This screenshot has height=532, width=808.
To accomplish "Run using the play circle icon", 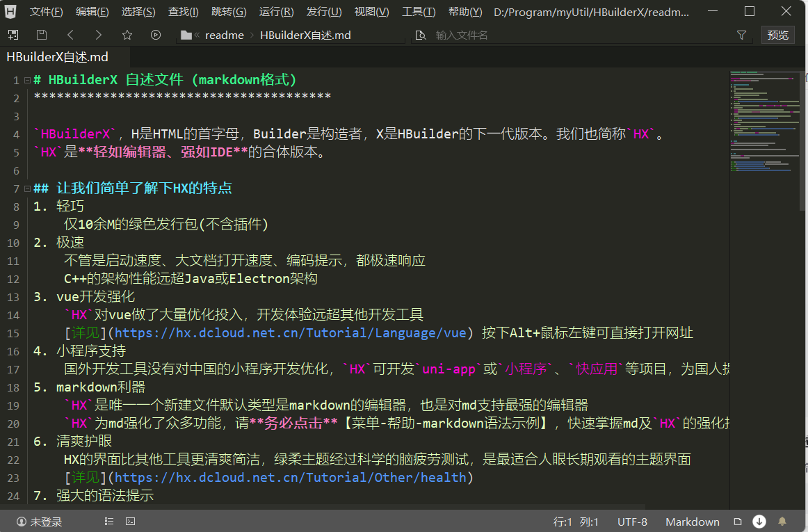I will (x=156, y=35).
